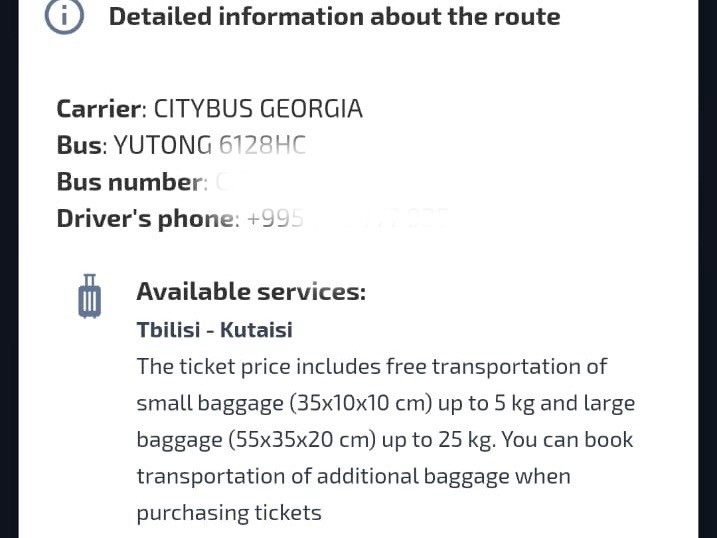Click the 'Driver's phone' label
The height and width of the screenshot is (538, 717).
[x=146, y=219]
